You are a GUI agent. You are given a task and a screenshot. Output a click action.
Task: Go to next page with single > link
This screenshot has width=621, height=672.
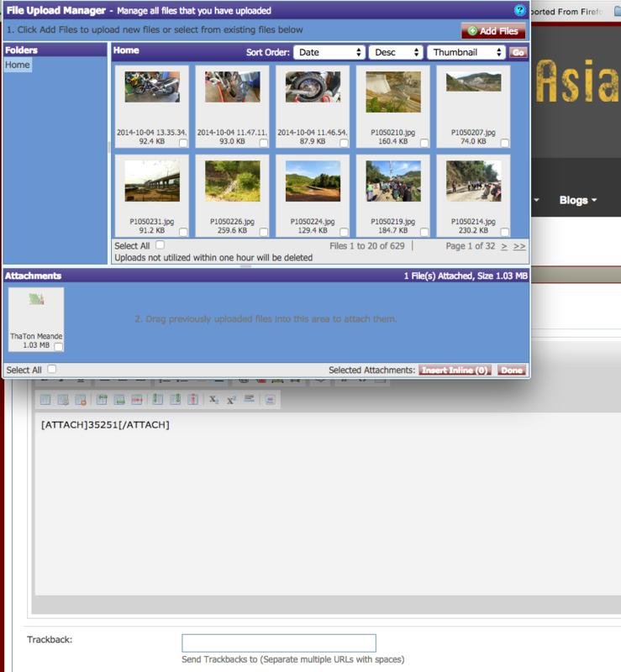click(x=504, y=246)
